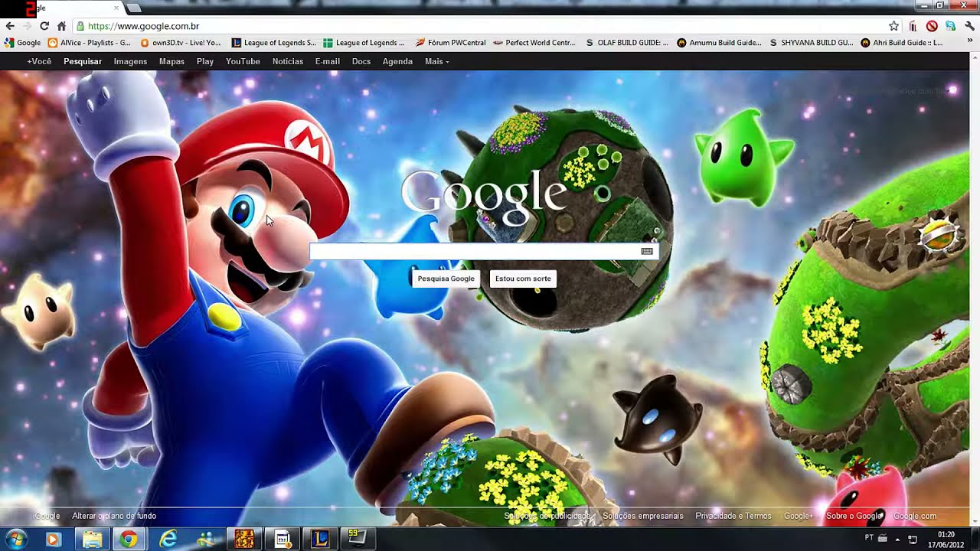Open the OLAF BUILD GUIDE bookmark
The width and height of the screenshot is (980, 551).
[627, 43]
